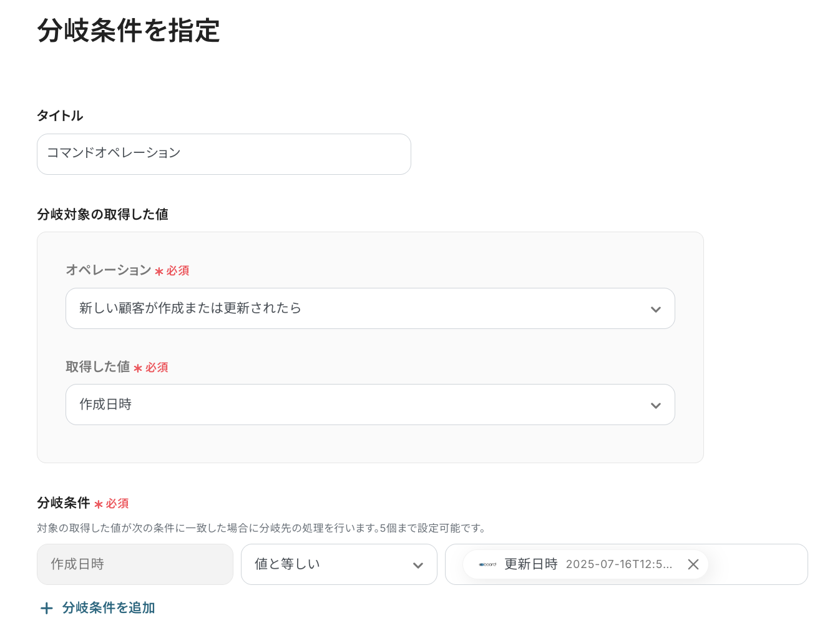Click the オペレーション 必須 label
This screenshot has height=638, width=840.
[127, 270]
